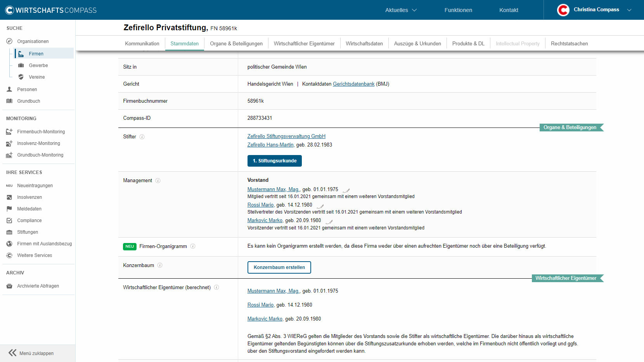Open Markovic Marko link under Wirtschaftlicher Eigentümer
The height and width of the screenshot is (362, 644).
[265, 319]
